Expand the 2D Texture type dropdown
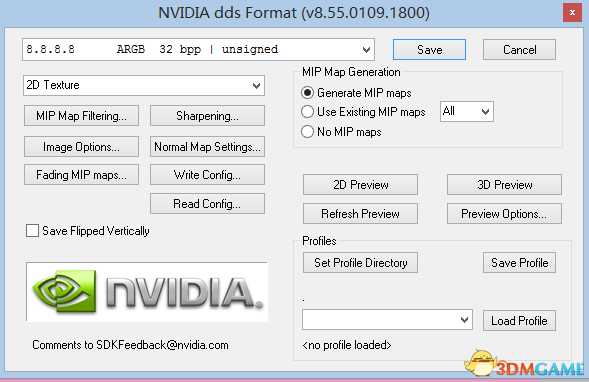589x382 pixels. (x=144, y=85)
